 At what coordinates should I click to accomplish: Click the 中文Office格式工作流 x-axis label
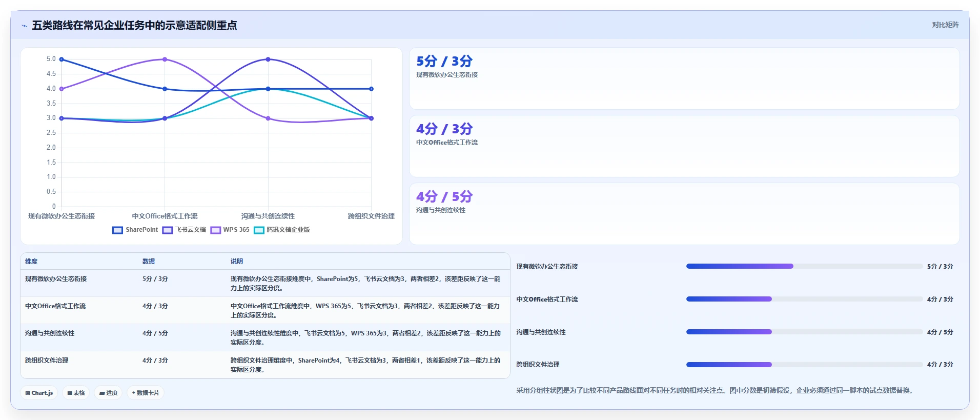coord(165,216)
